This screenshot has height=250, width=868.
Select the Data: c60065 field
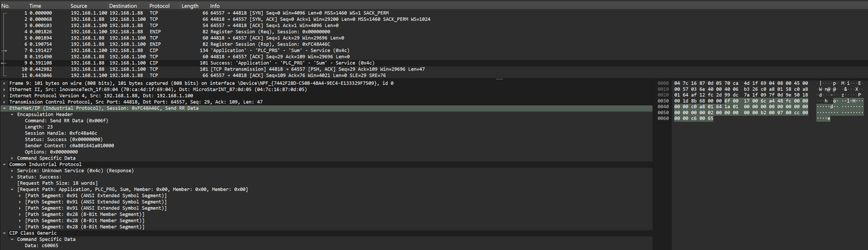tap(41, 245)
